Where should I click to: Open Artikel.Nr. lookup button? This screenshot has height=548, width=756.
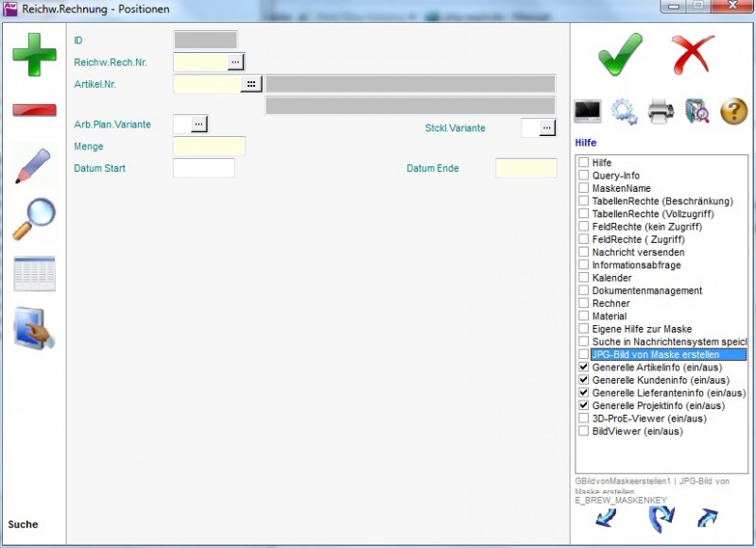(250, 84)
